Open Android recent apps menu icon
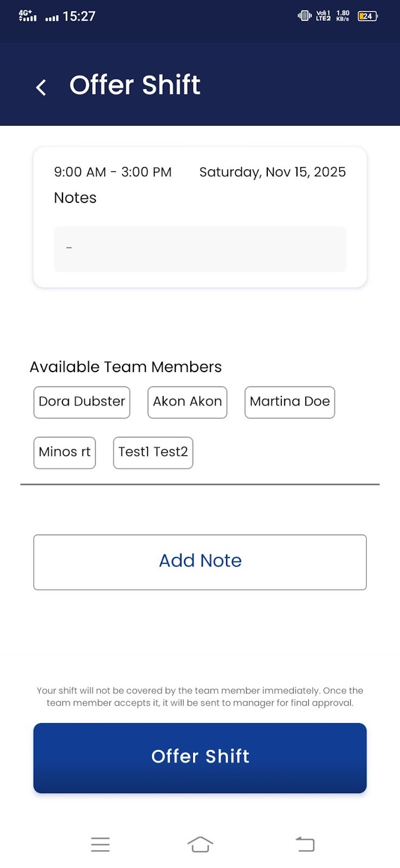The image size is (400, 868). [x=100, y=844]
